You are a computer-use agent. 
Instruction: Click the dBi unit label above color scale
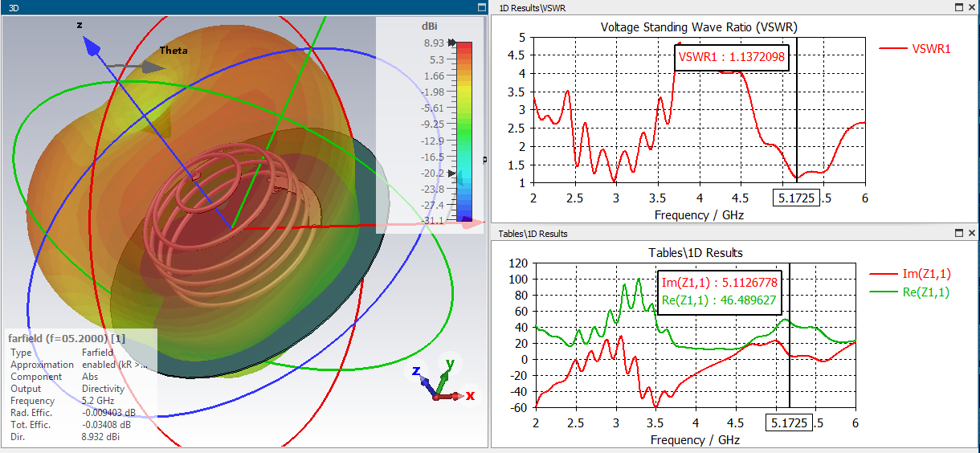(429, 27)
